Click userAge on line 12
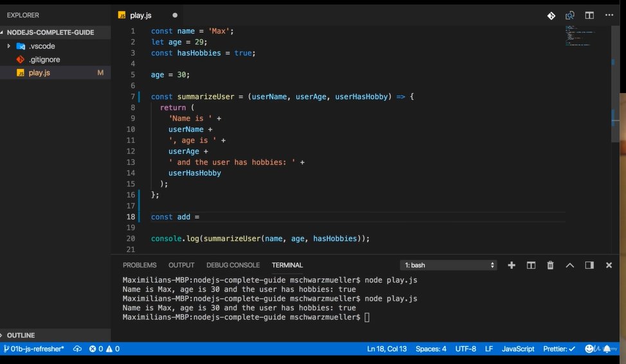The width and height of the screenshot is (626, 364). (184, 152)
